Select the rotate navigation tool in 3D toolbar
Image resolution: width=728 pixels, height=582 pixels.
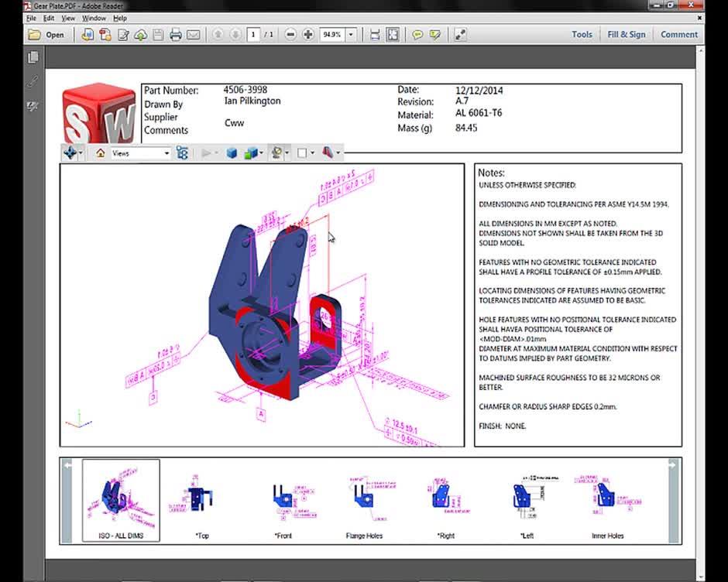(69, 152)
